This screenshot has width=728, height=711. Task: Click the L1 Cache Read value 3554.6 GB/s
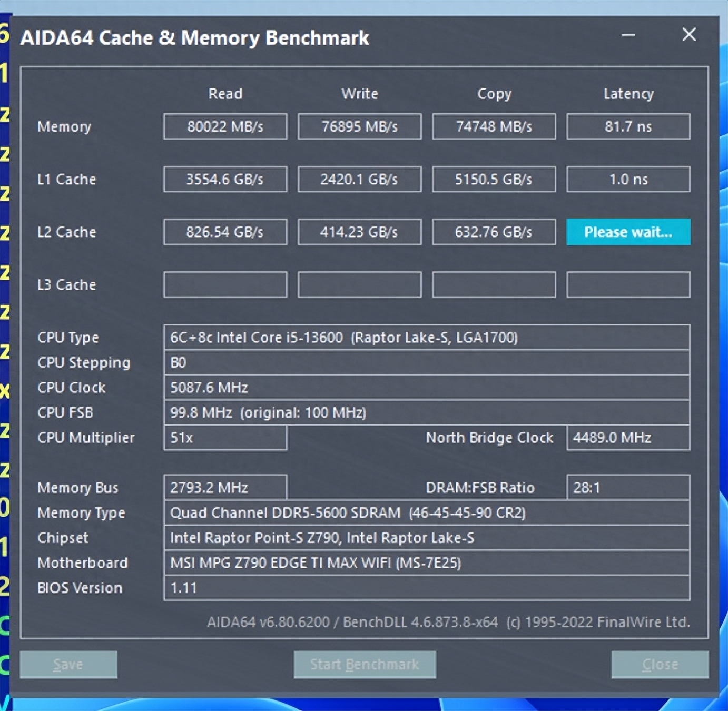click(x=225, y=179)
